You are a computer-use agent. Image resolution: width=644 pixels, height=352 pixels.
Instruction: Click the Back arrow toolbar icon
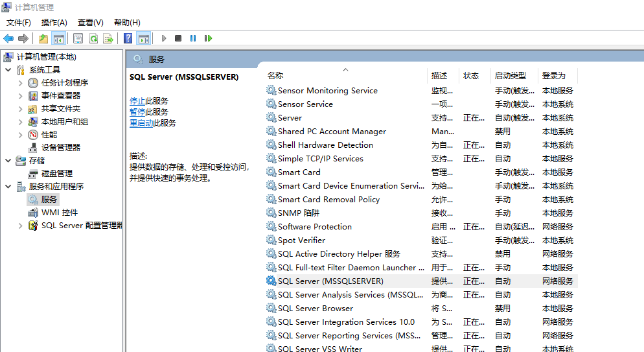pos(8,38)
